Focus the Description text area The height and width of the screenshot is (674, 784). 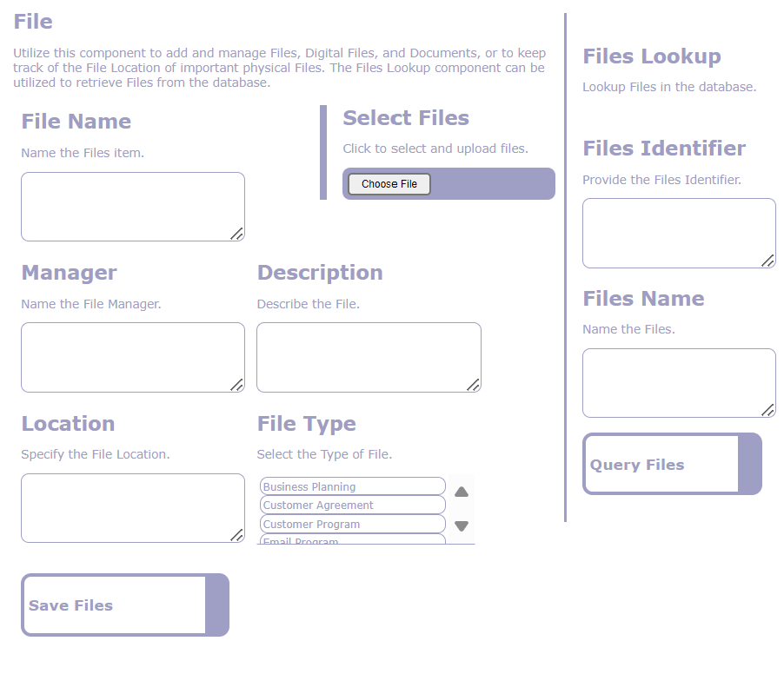pyautogui.click(x=368, y=357)
